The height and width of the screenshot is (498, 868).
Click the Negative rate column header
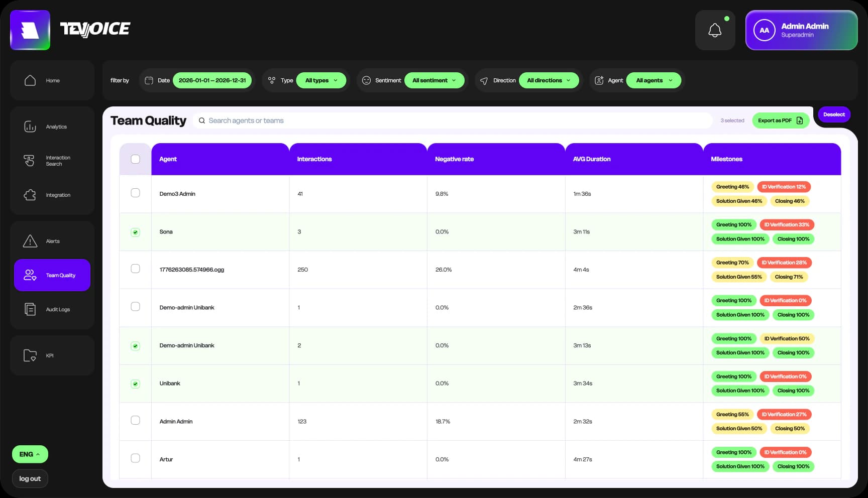click(496, 159)
